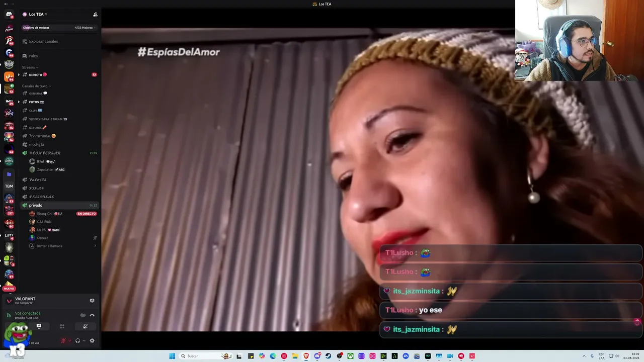Image resolution: width=644 pixels, height=362 pixels.
Task: Open the GENERAL text channel
Action: pos(59,94)
